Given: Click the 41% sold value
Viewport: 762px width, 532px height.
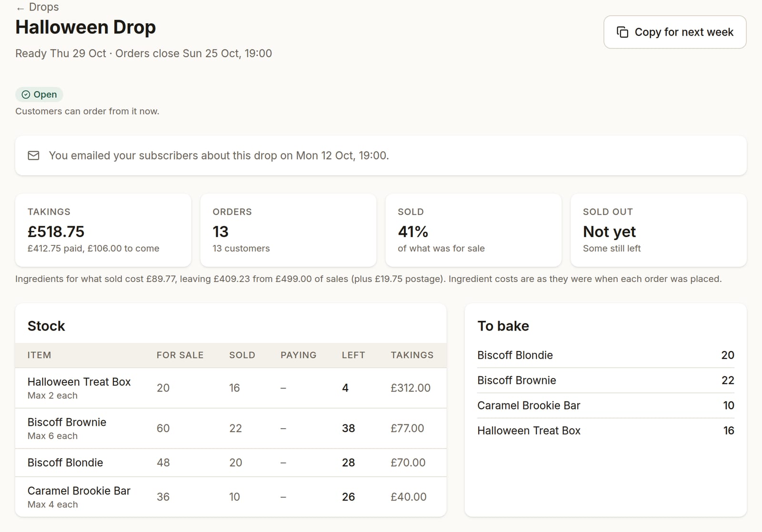Looking at the screenshot, I should [x=413, y=231].
